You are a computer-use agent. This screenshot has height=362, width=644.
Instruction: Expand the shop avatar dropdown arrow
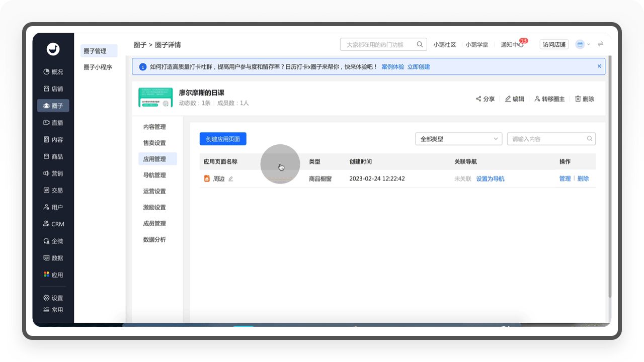[x=589, y=44]
